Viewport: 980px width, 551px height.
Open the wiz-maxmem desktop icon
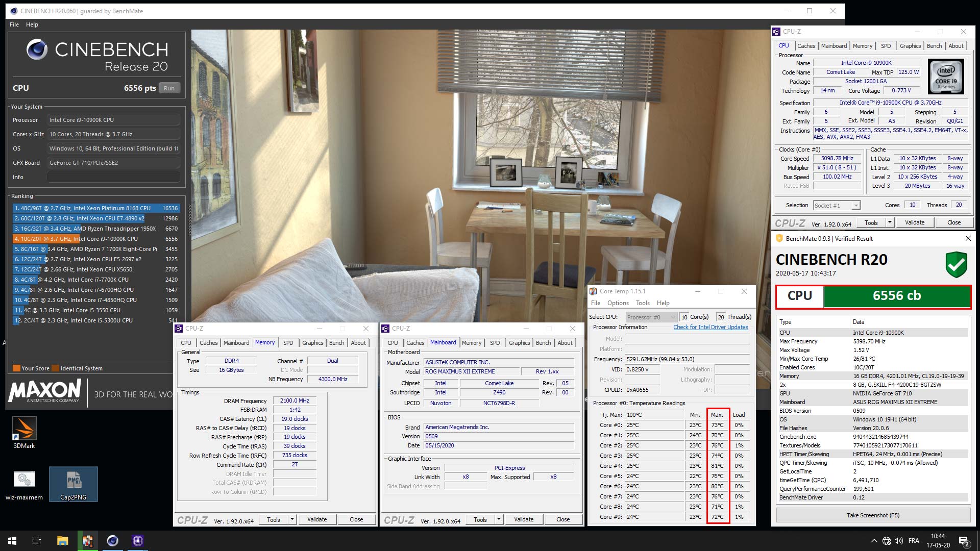(24, 480)
